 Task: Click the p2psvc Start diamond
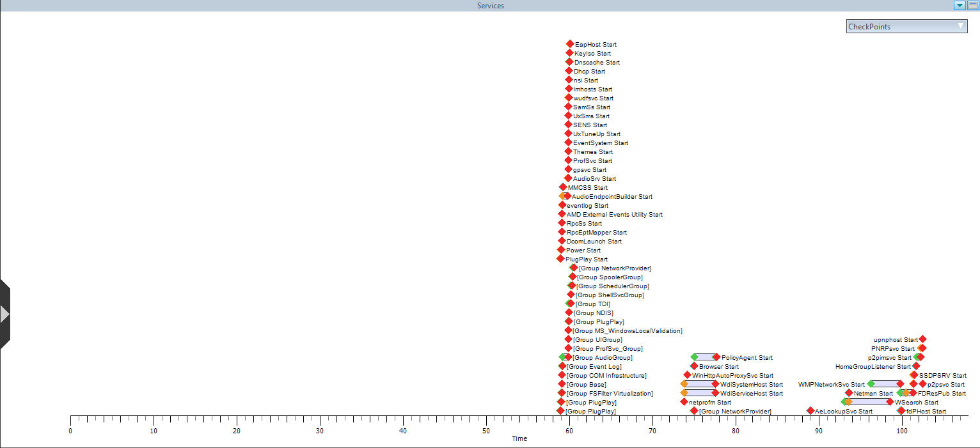click(922, 384)
